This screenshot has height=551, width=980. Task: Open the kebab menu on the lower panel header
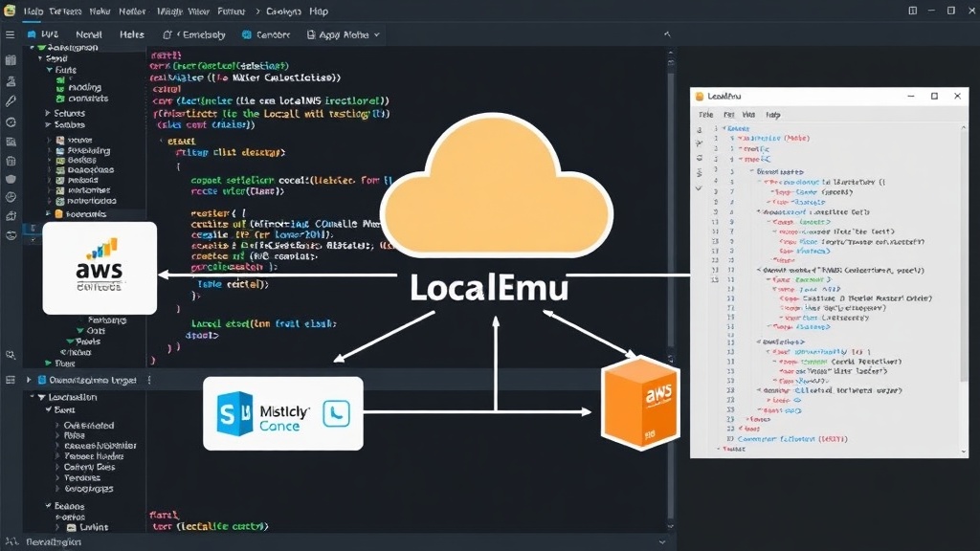(148, 380)
